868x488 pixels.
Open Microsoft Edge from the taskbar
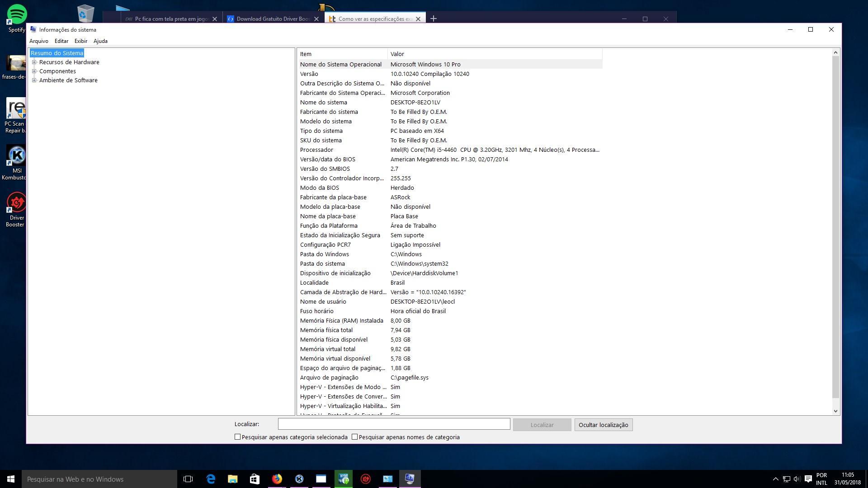[x=211, y=479]
